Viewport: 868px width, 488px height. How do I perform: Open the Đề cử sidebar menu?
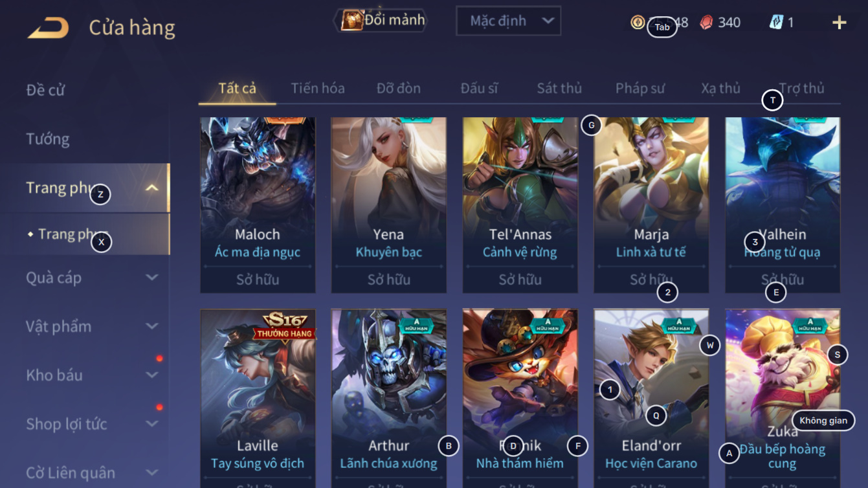click(x=46, y=90)
